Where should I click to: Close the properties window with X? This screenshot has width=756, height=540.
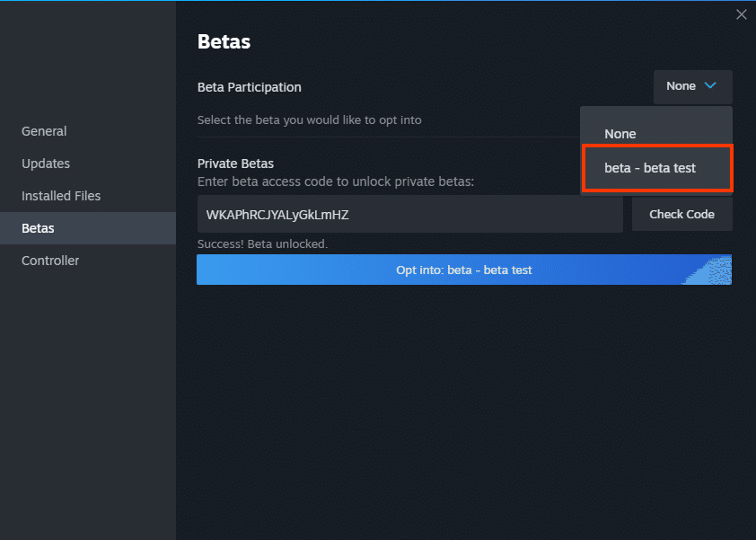tap(741, 14)
